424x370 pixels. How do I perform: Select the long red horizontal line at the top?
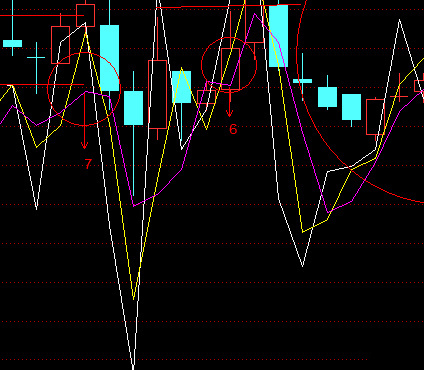(x=228, y=6)
